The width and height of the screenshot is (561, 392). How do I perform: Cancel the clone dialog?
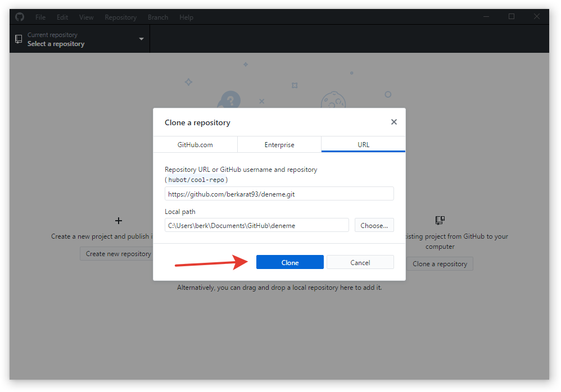tap(360, 262)
